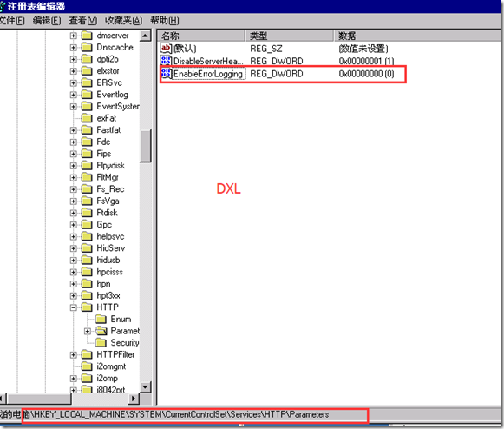This screenshot has height=429, width=504.
Task: Click the Enum folder icon under HTTP
Action: pyautogui.click(x=101, y=319)
